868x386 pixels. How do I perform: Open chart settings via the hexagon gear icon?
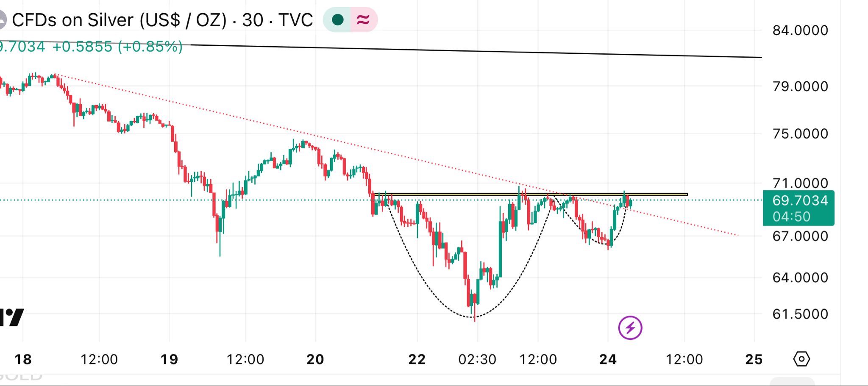tap(801, 359)
